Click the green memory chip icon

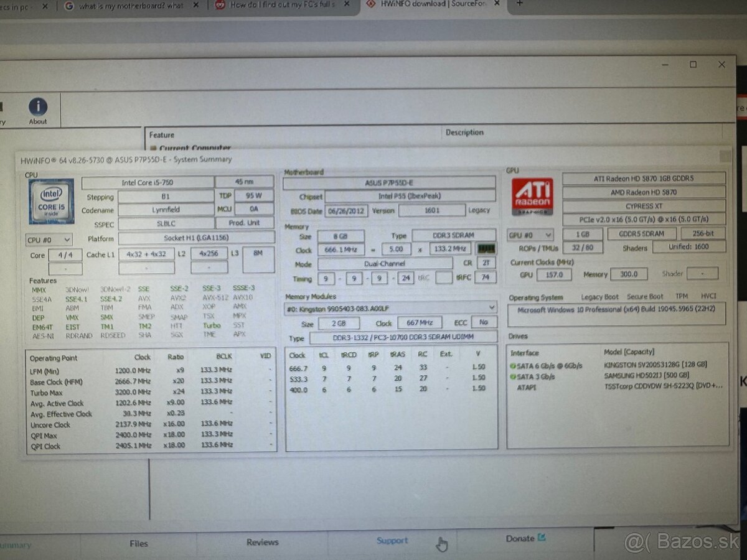[x=486, y=249]
